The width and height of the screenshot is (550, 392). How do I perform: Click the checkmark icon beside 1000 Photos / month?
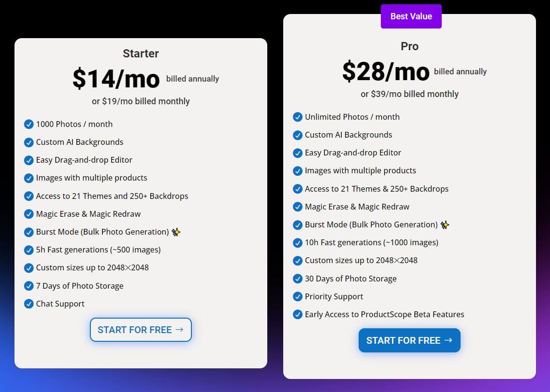pos(29,124)
